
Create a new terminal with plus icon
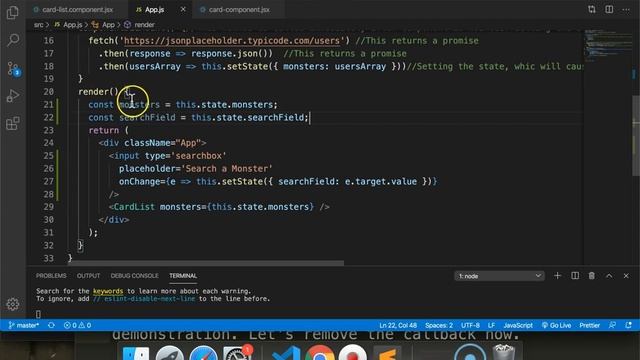557,276
